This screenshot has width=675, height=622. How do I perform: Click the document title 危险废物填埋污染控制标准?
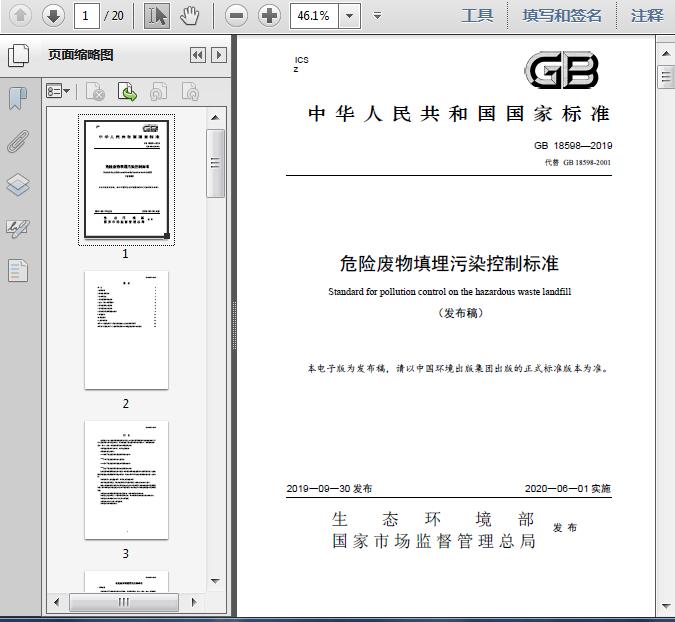[449, 263]
